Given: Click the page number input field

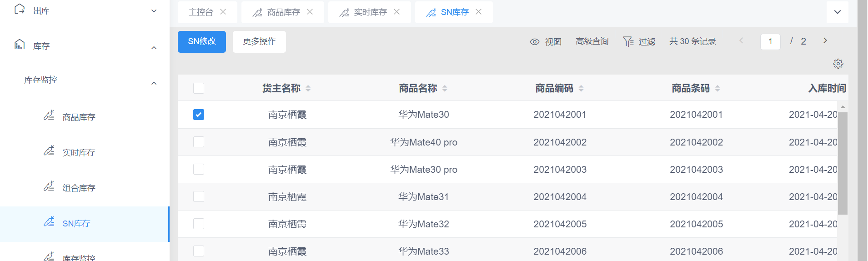Looking at the screenshot, I should click(770, 41).
